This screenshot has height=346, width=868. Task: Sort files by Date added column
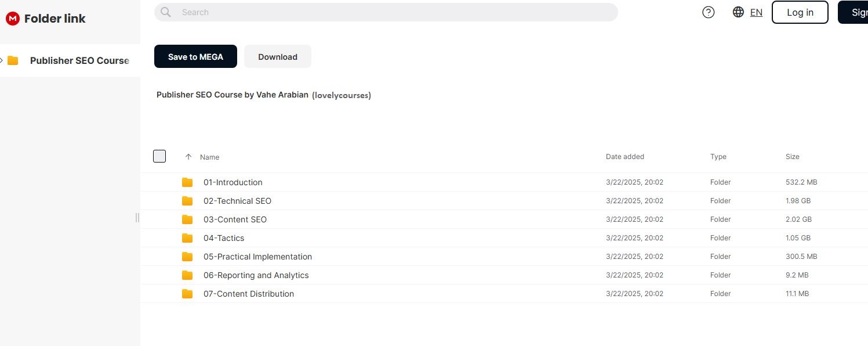click(x=624, y=157)
